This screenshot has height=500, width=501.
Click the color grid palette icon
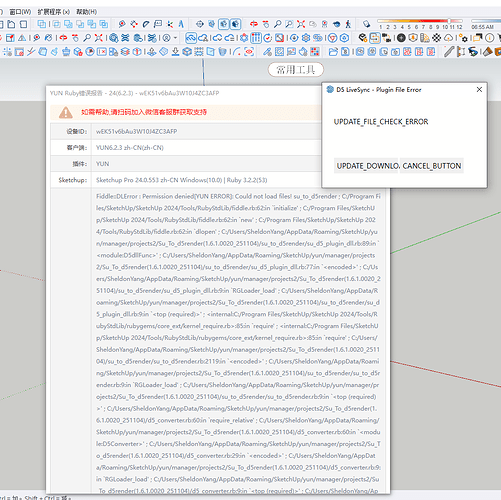coord(315,52)
